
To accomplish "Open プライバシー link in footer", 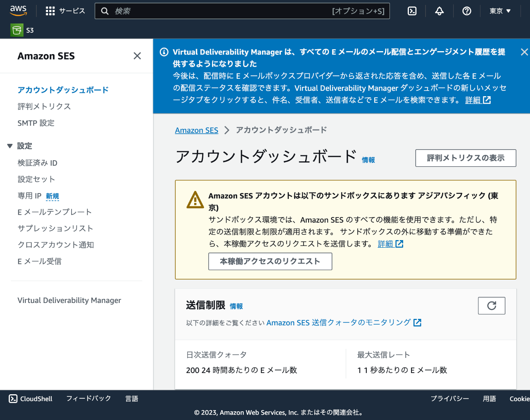I will pos(450,398).
